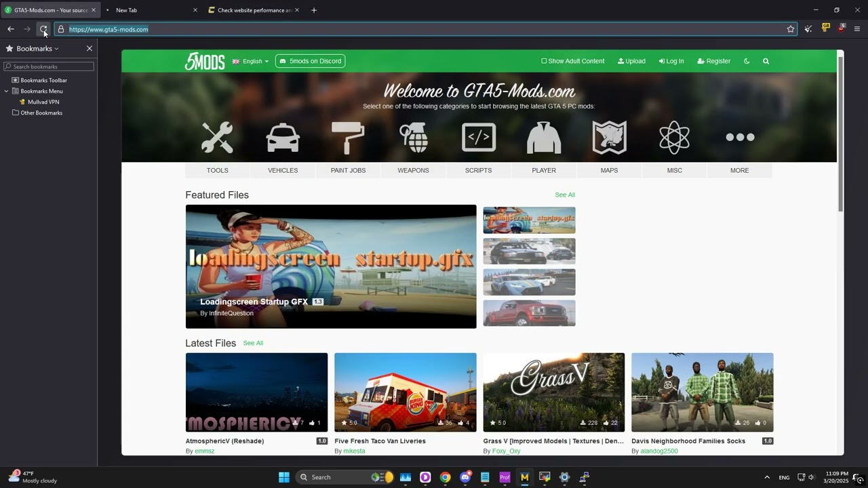Click See All next to Latest Files
This screenshot has height=488, width=868.
253,343
